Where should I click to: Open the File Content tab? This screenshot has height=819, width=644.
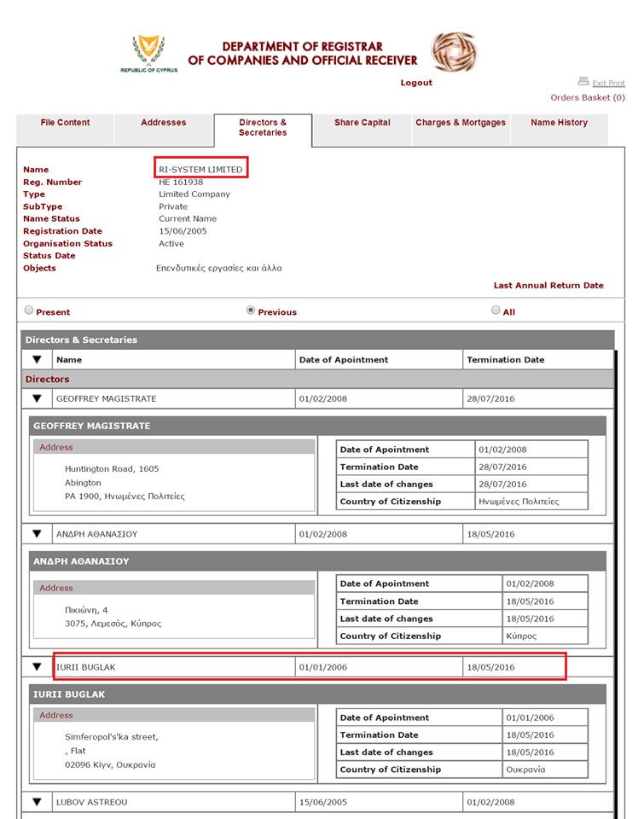pos(65,123)
